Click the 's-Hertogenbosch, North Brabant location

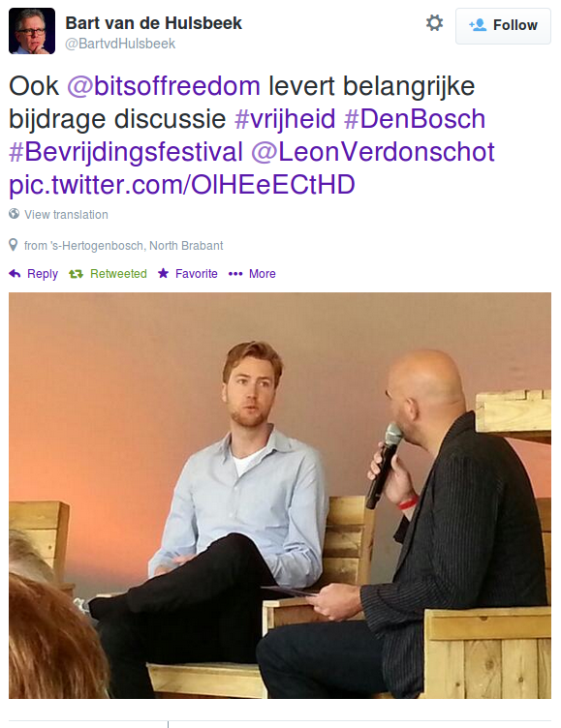[137, 246]
